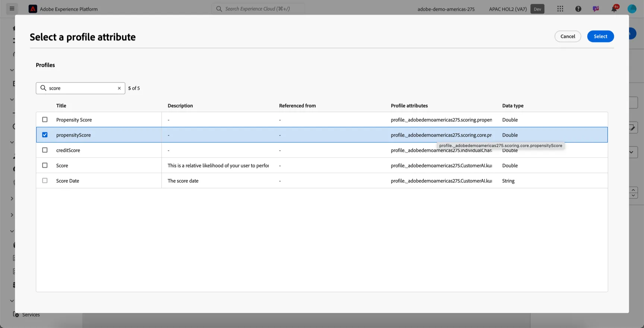Clear the score search text
Viewport: 644px width, 328px height.
pyautogui.click(x=119, y=88)
